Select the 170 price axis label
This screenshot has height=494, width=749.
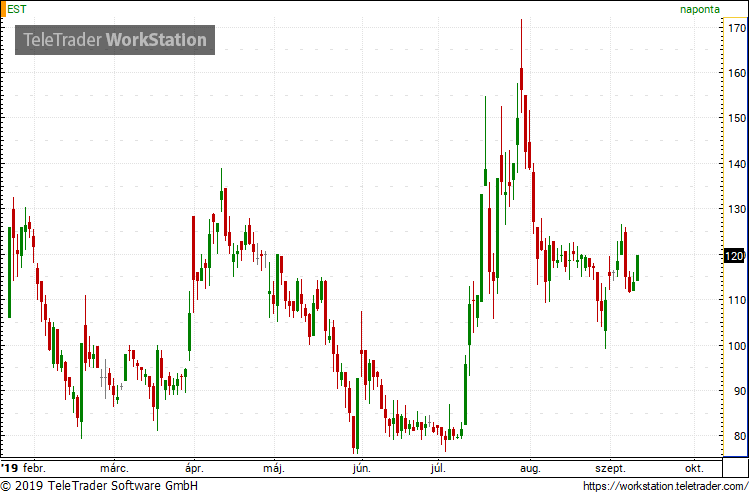click(738, 28)
